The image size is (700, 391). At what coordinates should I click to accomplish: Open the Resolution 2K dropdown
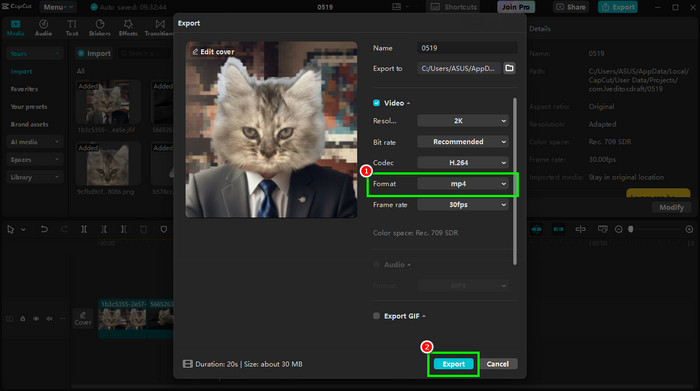tap(463, 121)
